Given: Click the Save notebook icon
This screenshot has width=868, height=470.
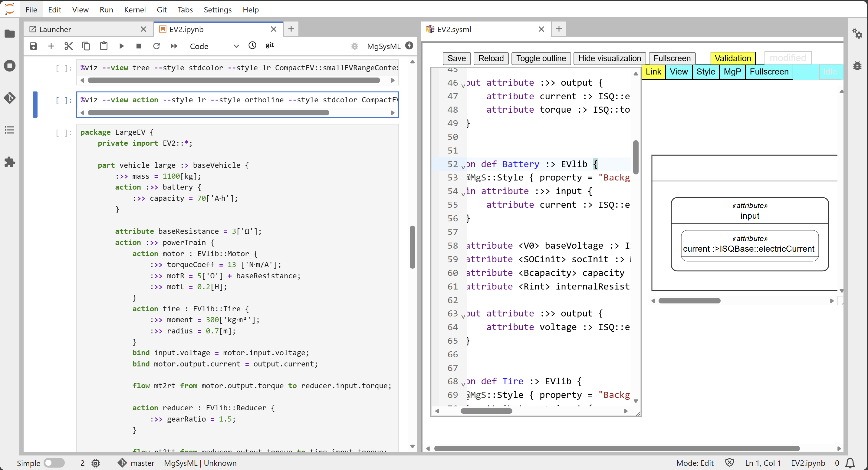Looking at the screenshot, I should point(33,46).
